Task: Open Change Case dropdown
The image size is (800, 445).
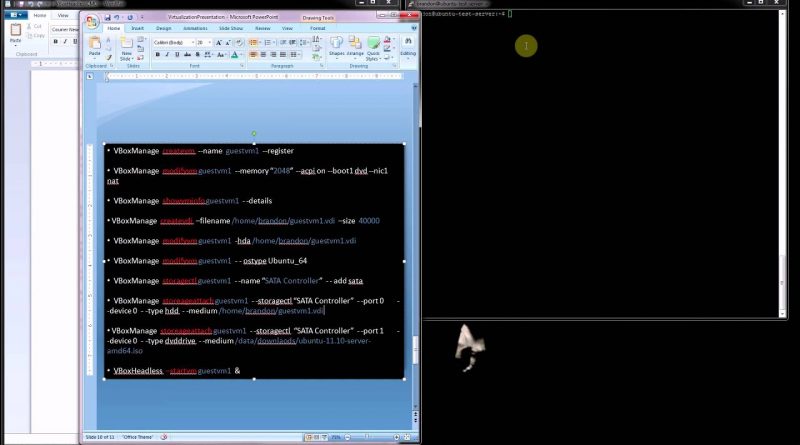Action: click(221, 54)
